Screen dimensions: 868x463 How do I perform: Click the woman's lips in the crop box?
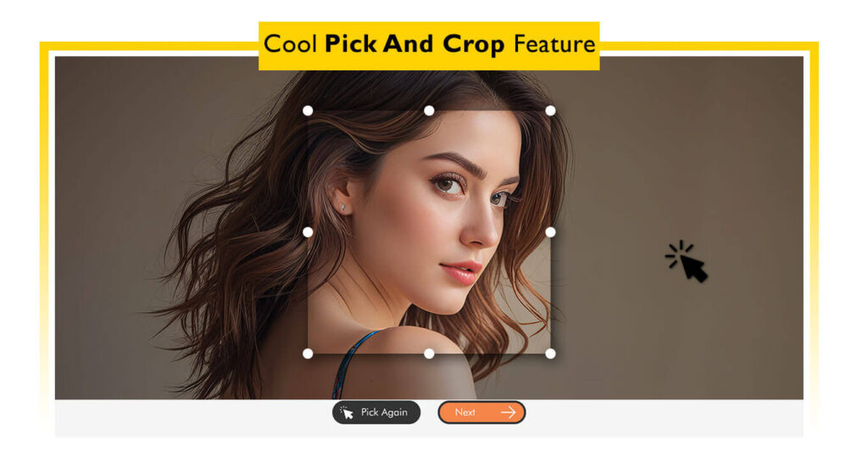coord(460,272)
